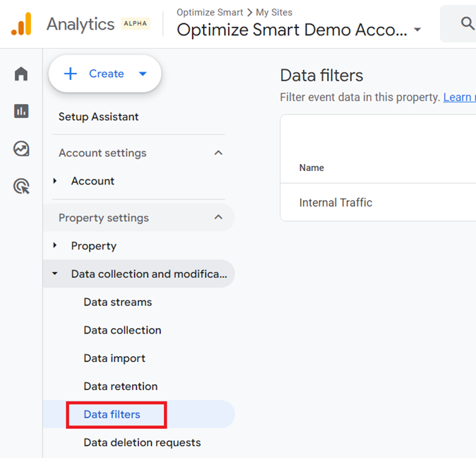Screen dimensions: 476x458
Task: Click the ALPHA badge
Action: coord(136,24)
